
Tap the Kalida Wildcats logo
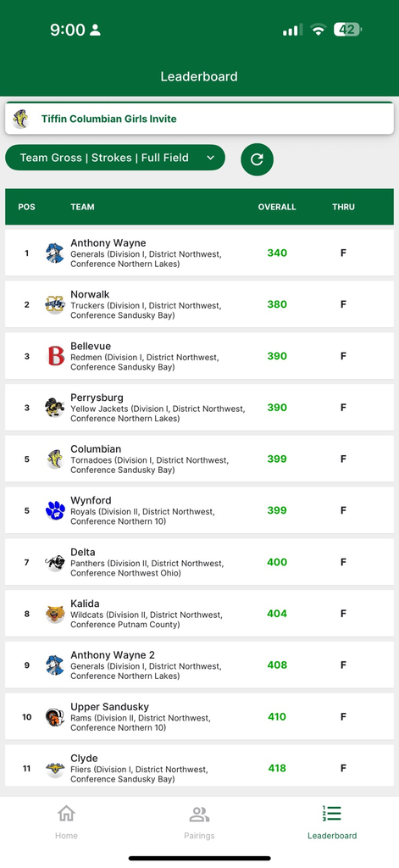[x=55, y=614]
